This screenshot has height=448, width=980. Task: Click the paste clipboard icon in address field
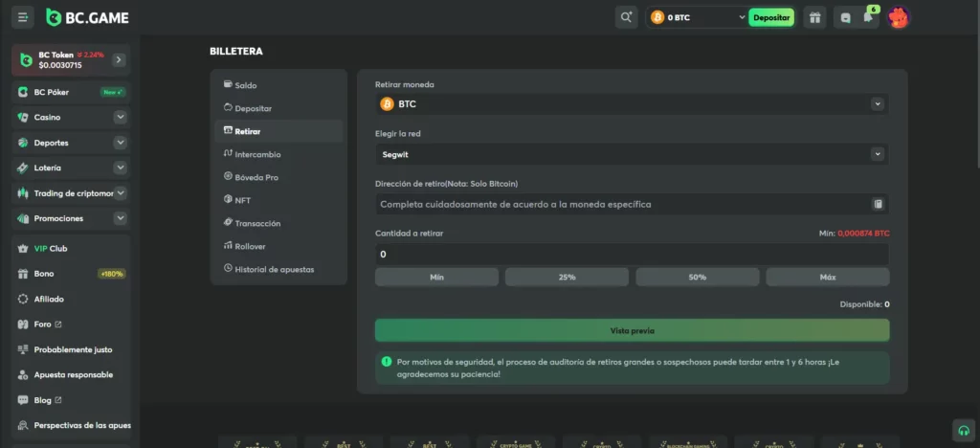click(878, 204)
